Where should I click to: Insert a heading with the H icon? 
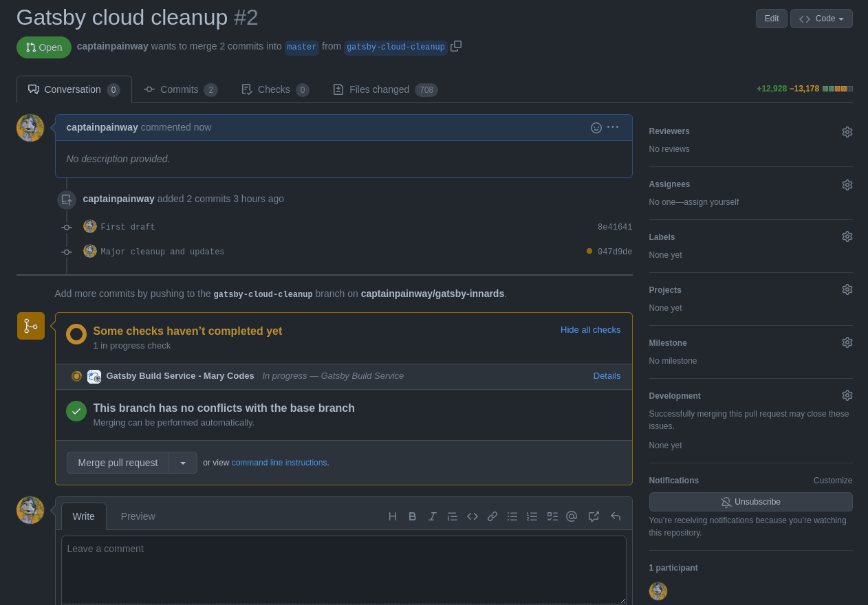(393, 516)
